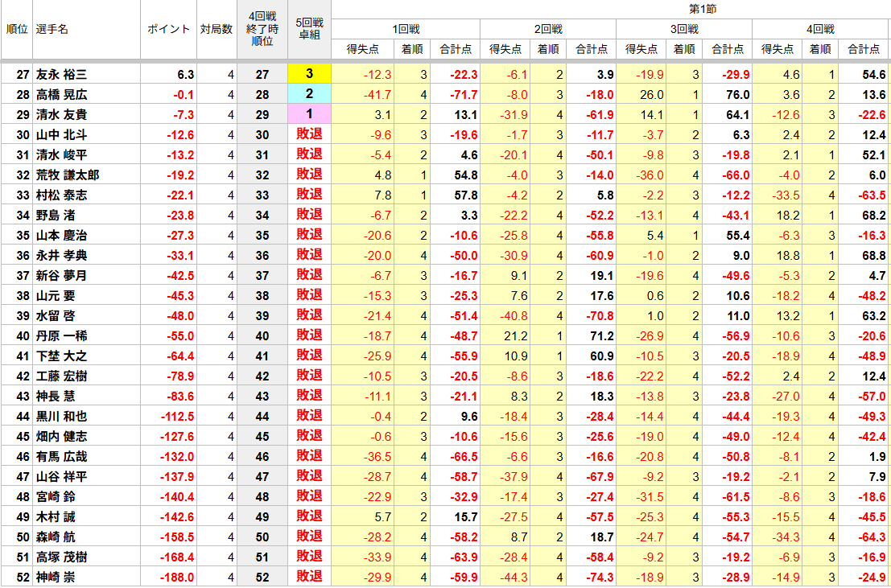Click round 2 total 71.2 in 丹原 一稀 row
Image resolution: width=891 pixels, height=588 pixels.
[x=602, y=336]
